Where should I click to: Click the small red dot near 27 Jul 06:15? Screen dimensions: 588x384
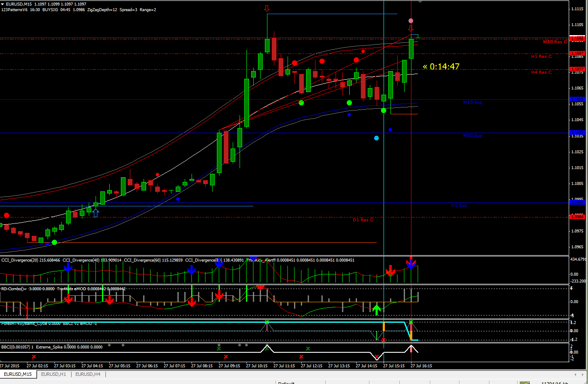point(157,175)
